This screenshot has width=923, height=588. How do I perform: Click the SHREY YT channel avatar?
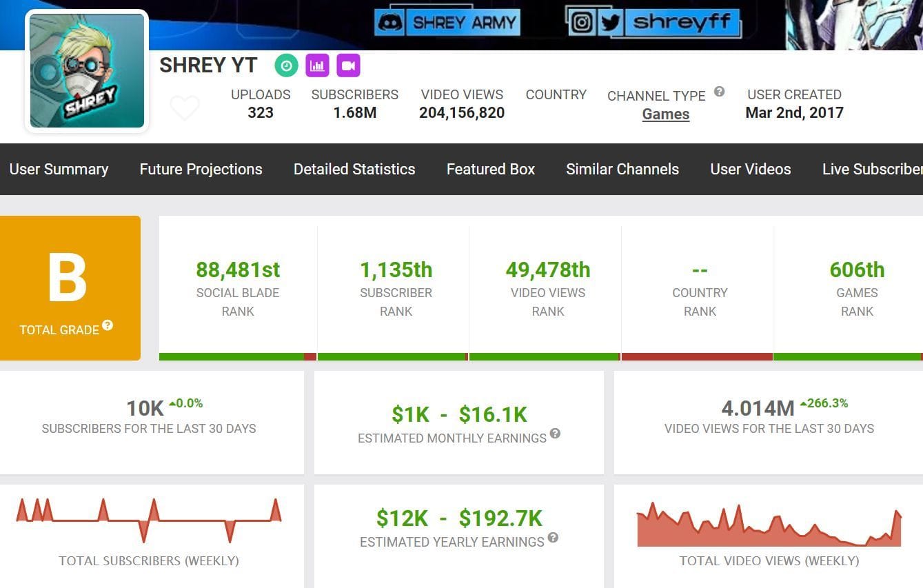tap(86, 70)
